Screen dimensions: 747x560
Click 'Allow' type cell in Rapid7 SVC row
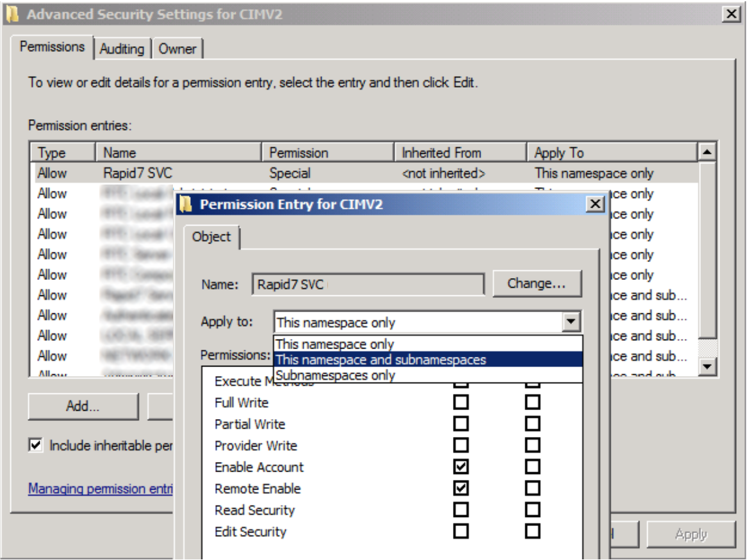coord(52,173)
